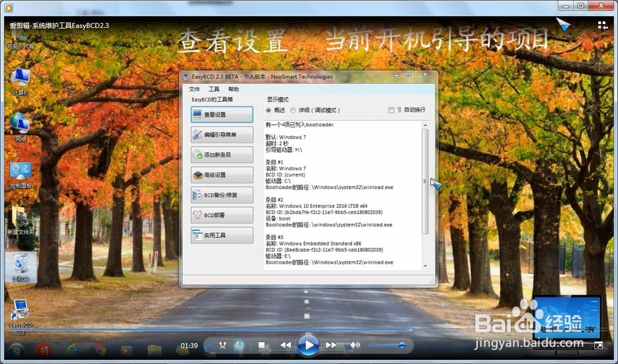This screenshot has width=618, height=364.
Task: Click the entries list vertical scrollbar thumb
Action: [x=425, y=181]
